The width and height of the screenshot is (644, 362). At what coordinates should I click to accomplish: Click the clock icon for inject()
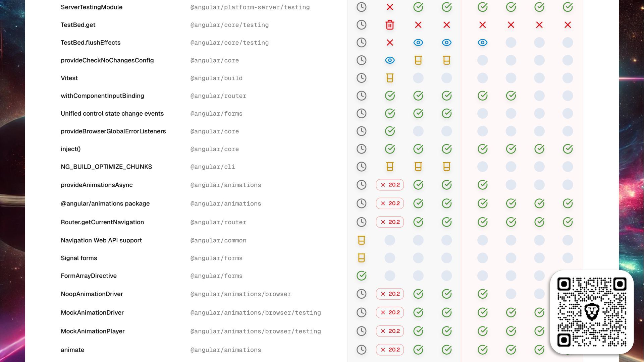point(361,149)
